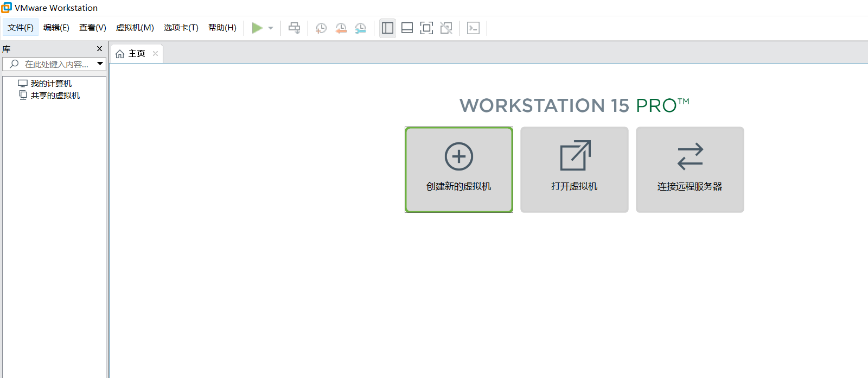The image size is (868, 378).
Task: Toggle the library sidebar view icon
Action: pos(387,28)
